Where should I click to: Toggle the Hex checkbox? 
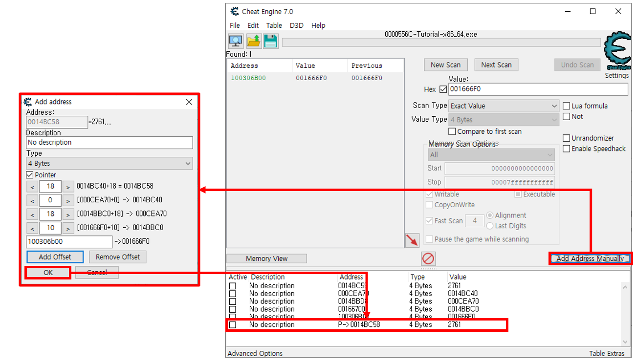(443, 89)
